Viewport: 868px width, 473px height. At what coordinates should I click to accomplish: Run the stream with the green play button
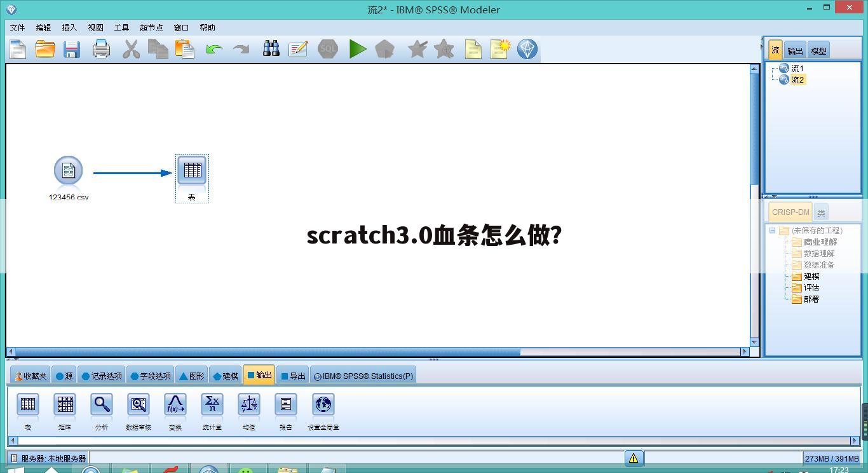tap(358, 49)
